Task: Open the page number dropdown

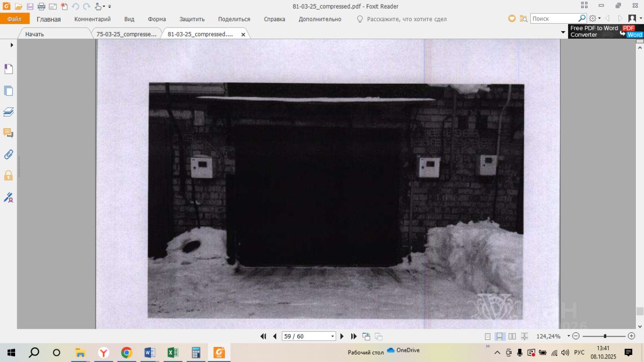Action: [333, 336]
